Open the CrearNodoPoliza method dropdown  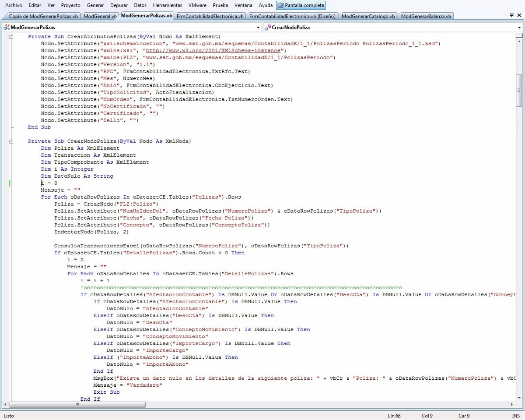(520, 27)
